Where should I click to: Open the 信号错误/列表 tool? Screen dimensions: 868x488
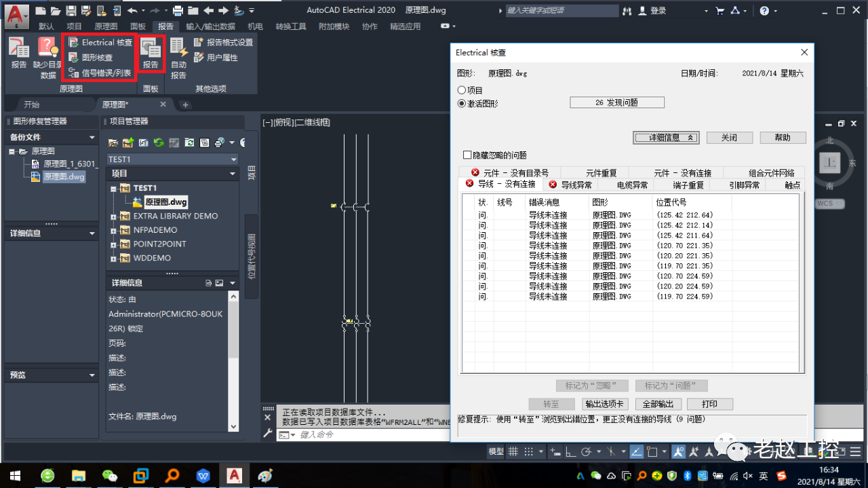(x=100, y=73)
